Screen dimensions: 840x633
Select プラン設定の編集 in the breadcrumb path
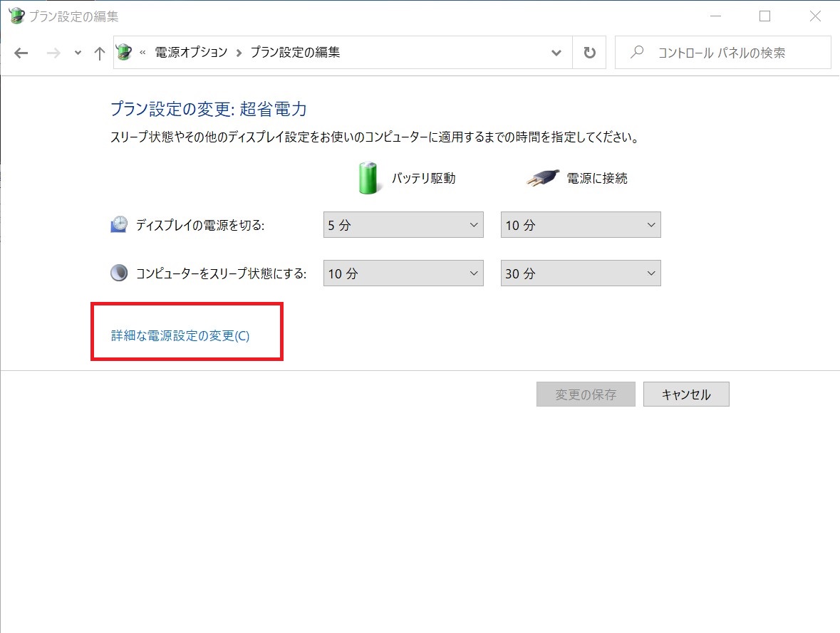point(295,52)
